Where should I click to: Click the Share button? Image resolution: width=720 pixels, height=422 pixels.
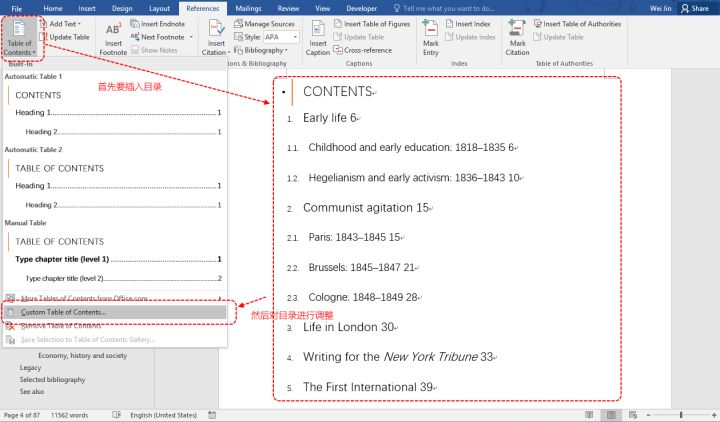(x=694, y=8)
